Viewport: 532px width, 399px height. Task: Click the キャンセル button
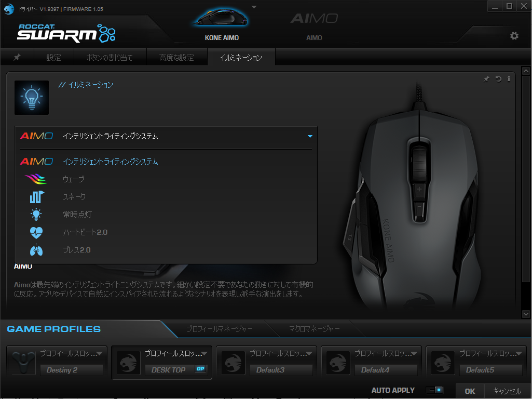click(x=507, y=391)
